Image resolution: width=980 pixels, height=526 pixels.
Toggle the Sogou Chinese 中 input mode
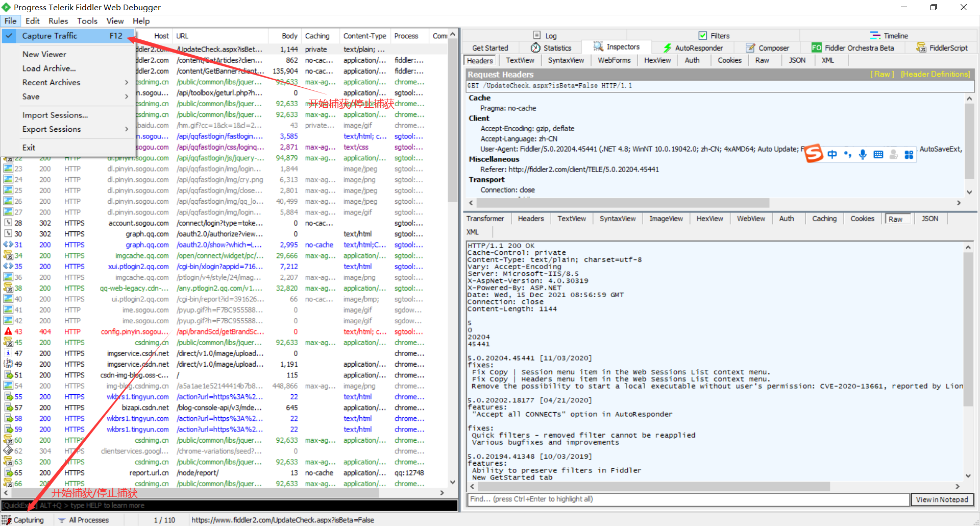(832, 154)
